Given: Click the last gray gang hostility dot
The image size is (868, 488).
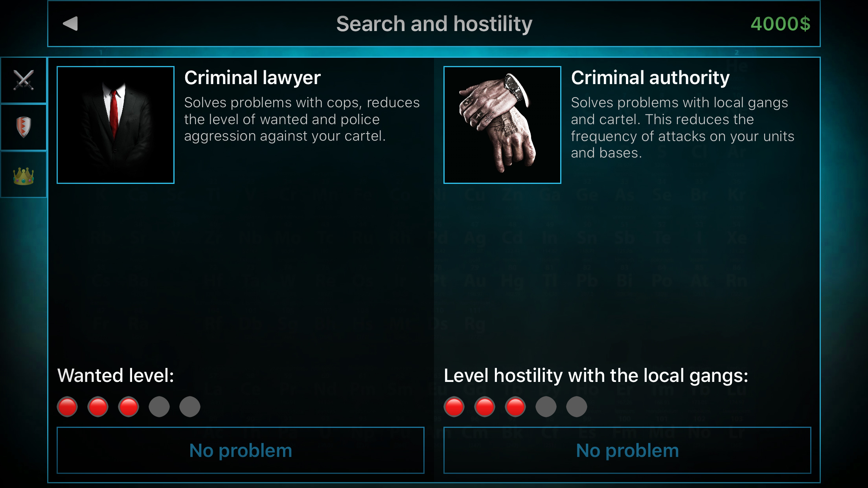Looking at the screenshot, I should coord(577,407).
